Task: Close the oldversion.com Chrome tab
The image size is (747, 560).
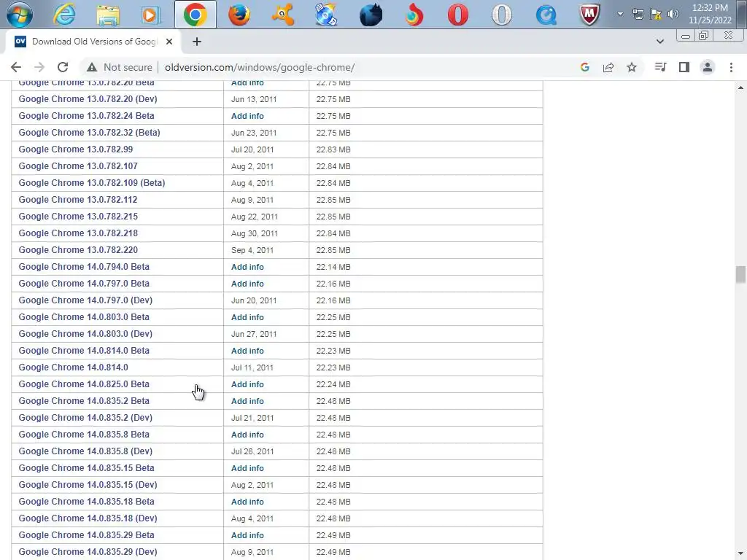Action: (x=169, y=42)
